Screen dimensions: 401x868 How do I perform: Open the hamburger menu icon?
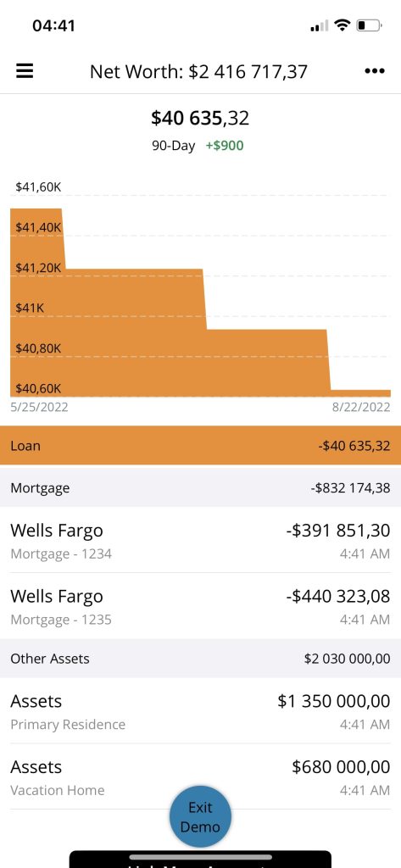click(x=25, y=71)
